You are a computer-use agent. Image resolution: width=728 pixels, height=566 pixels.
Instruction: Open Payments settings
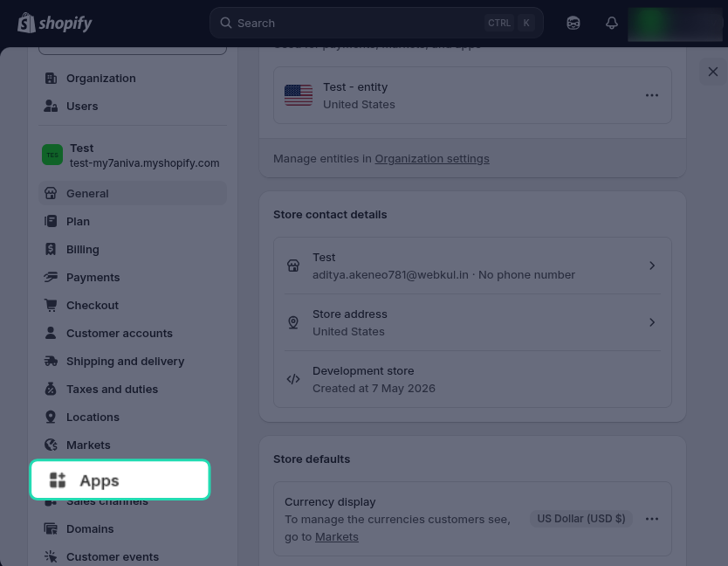(x=133, y=277)
